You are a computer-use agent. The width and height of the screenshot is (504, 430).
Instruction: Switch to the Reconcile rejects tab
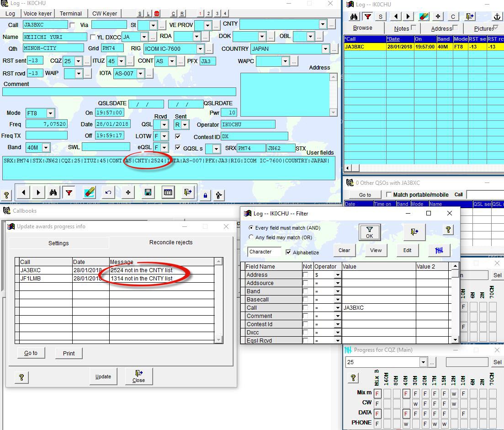click(x=171, y=242)
